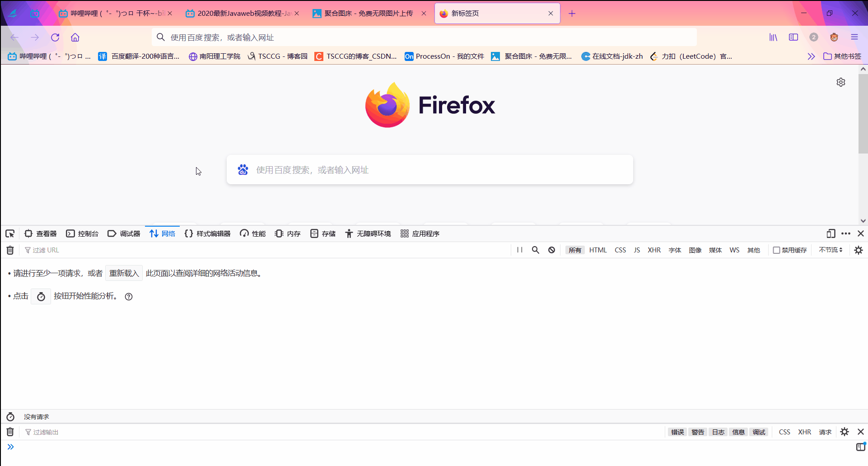Close the split console
This screenshot has width=868, height=466.
pos(861,432)
